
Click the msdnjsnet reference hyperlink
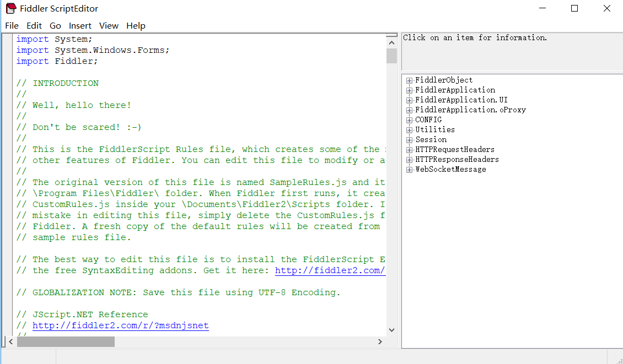coord(121,325)
